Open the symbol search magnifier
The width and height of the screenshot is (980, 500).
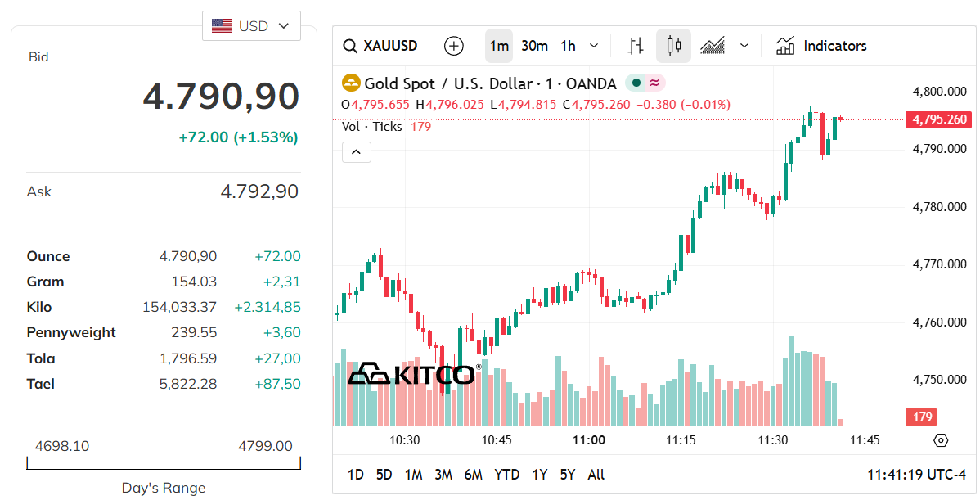350,46
